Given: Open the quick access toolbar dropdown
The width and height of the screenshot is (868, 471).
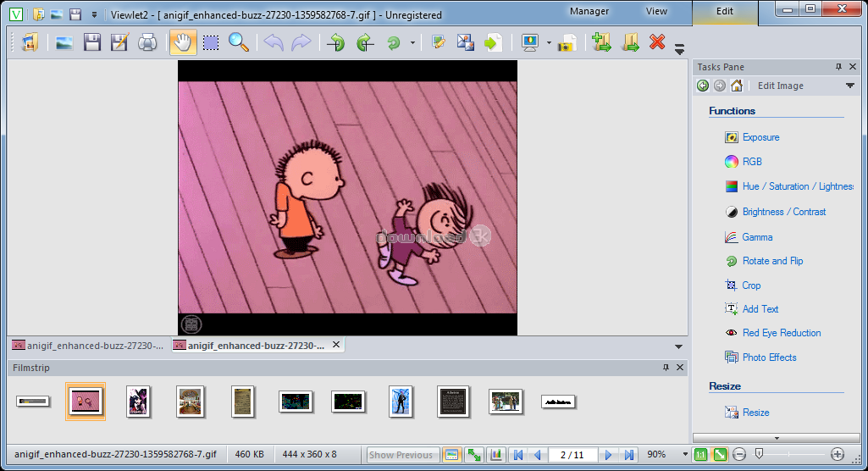Looking at the screenshot, I should (x=94, y=15).
